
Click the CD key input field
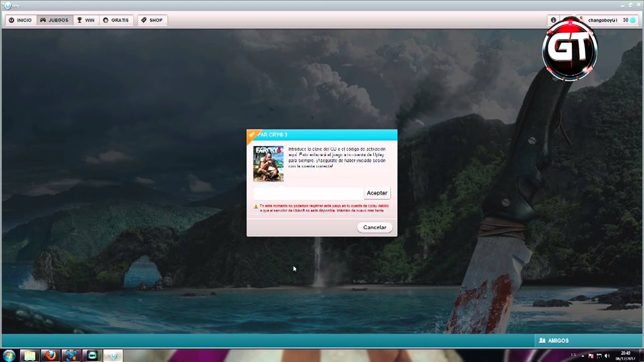pos(308,193)
